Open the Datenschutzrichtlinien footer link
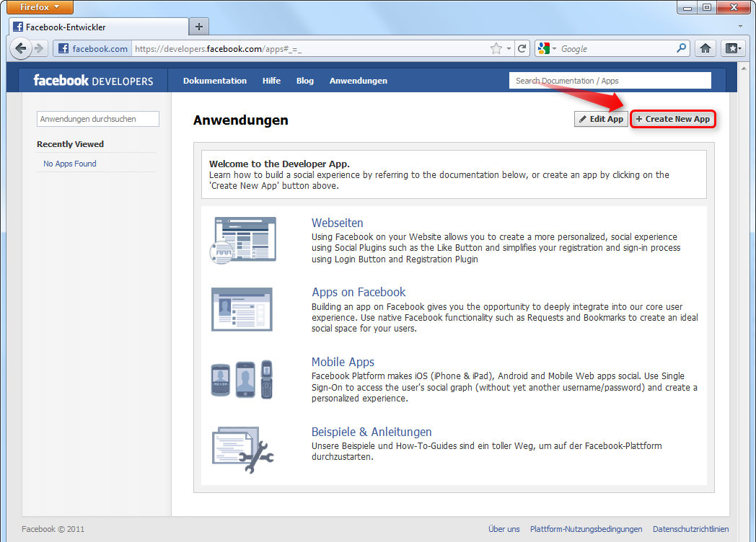756x542 pixels. coord(690,529)
